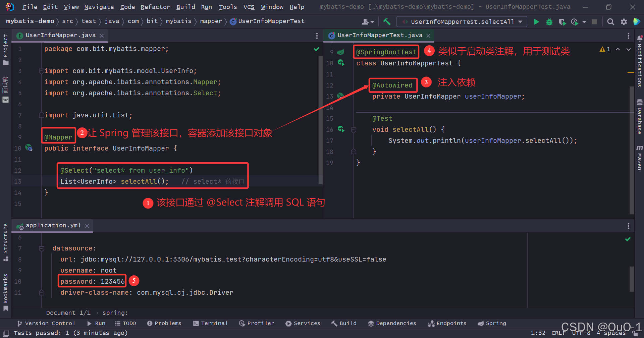This screenshot has height=338, width=644.
Task: Open the Endpoints tool window
Action: [447, 323]
